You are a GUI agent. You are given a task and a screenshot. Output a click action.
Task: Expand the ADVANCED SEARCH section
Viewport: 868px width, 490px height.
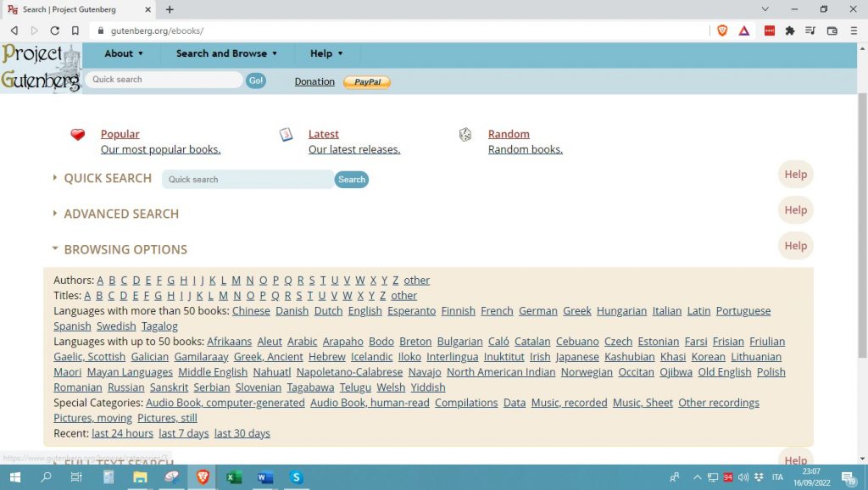pyautogui.click(x=120, y=214)
